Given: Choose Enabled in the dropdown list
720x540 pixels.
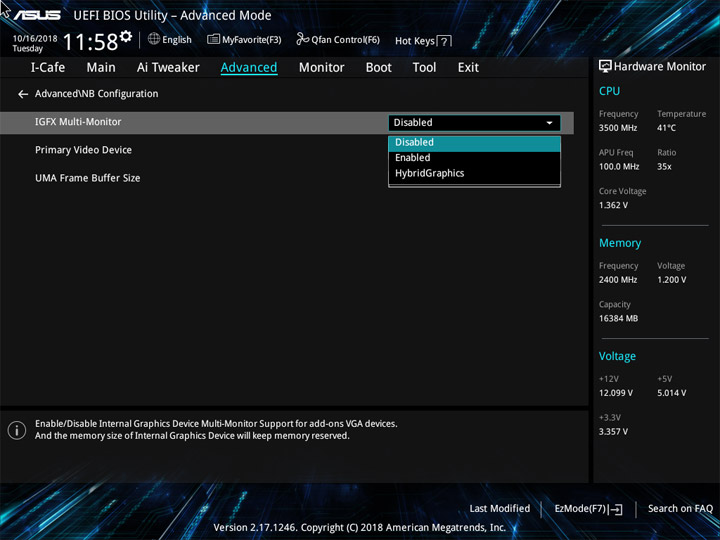Looking at the screenshot, I should tap(474, 158).
